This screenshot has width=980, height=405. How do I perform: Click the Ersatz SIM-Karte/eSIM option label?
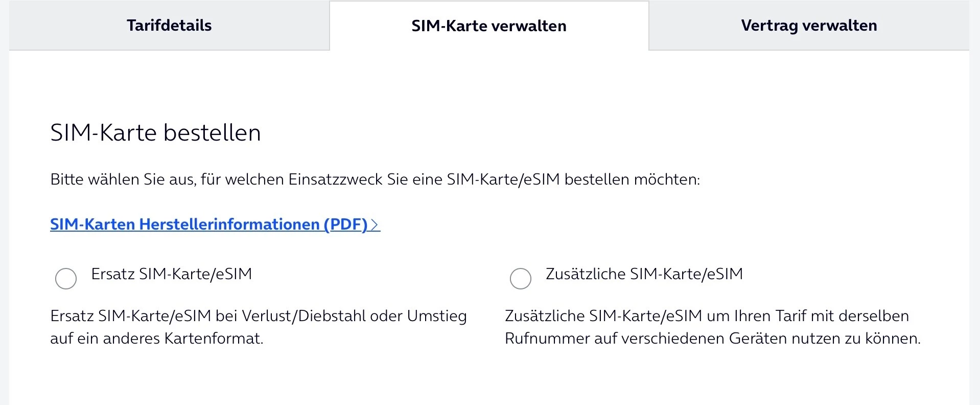click(172, 274)
